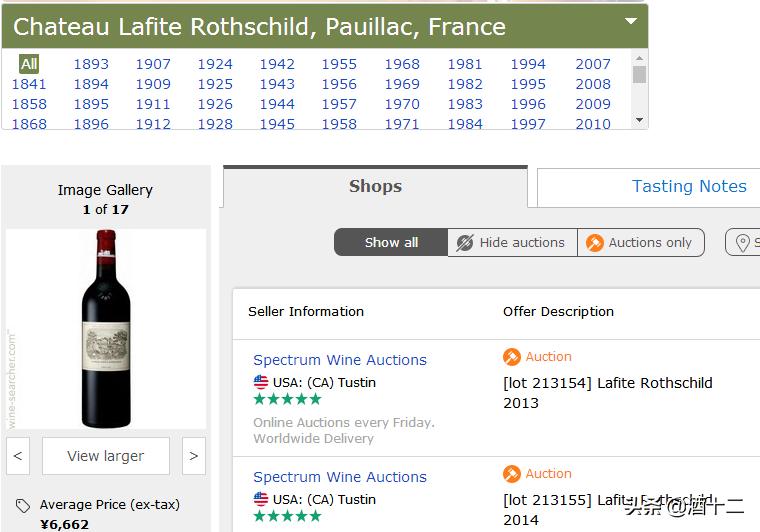Click the map pin location icon
The height and width of the screenshot is (532, 760).
tap(742, 243)
